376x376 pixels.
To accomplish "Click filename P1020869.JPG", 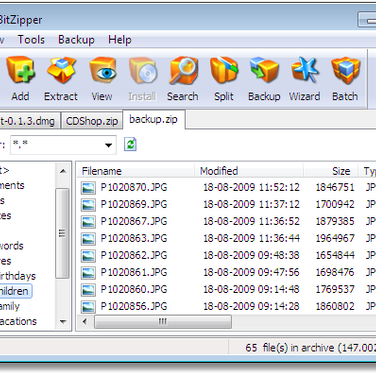I will (x=134, y=204).
